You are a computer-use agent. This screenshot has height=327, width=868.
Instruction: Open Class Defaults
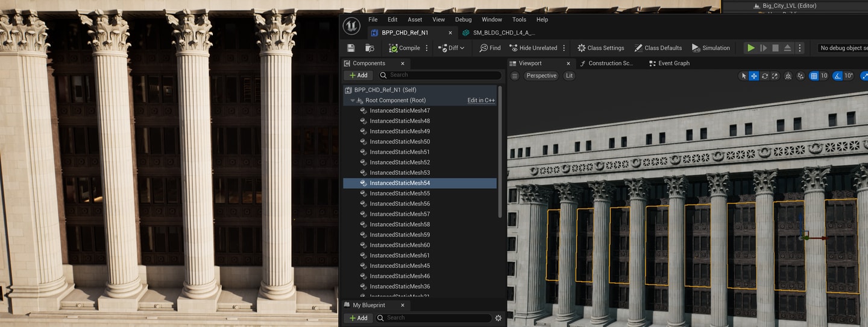coord(658,48)
